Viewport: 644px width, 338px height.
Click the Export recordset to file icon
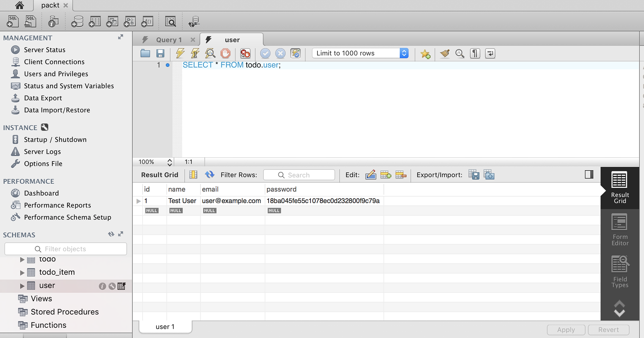click(x=474, y=175)
